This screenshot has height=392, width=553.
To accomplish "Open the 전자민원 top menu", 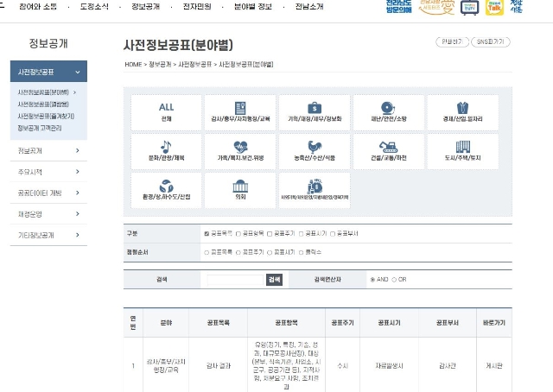I will (x=202, y=8).
